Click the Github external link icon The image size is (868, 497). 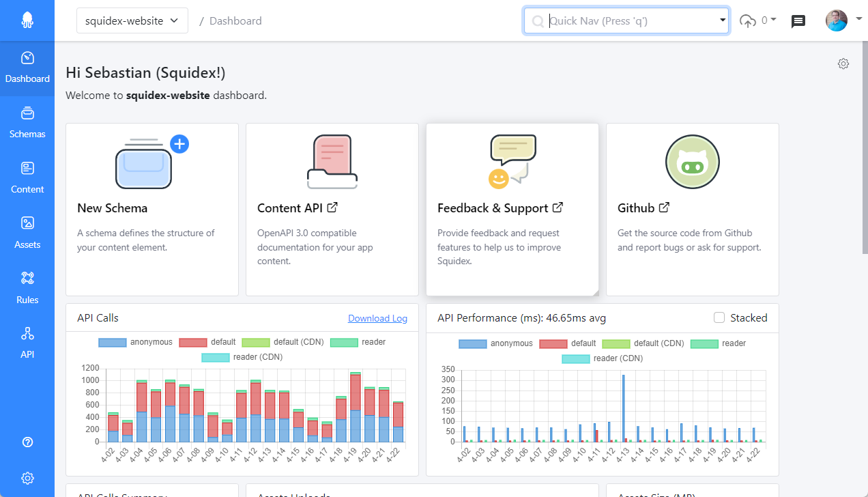click(x=664, y=208)
